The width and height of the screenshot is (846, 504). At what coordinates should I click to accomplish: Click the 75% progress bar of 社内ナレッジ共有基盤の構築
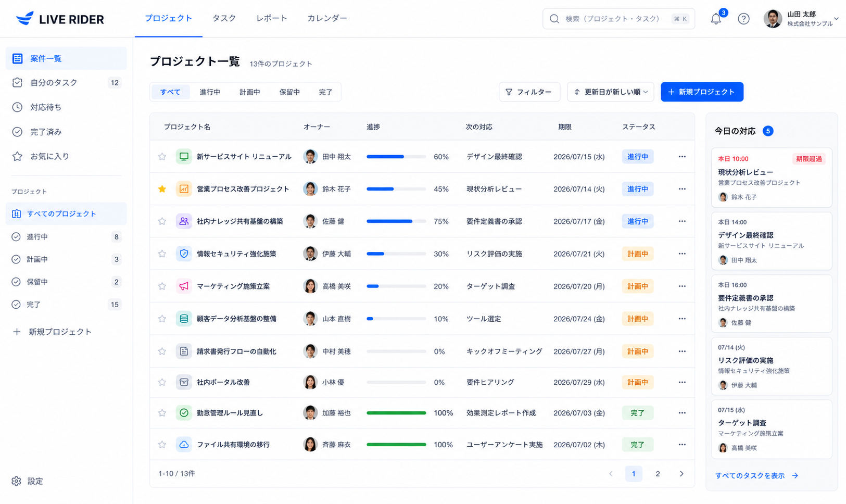click(x=396, y=221)
